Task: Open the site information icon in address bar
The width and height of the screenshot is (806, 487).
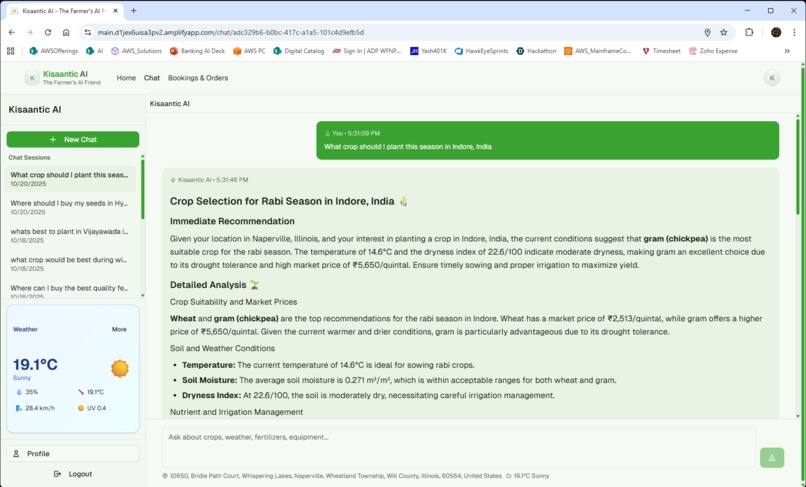Action: (88, 32)
